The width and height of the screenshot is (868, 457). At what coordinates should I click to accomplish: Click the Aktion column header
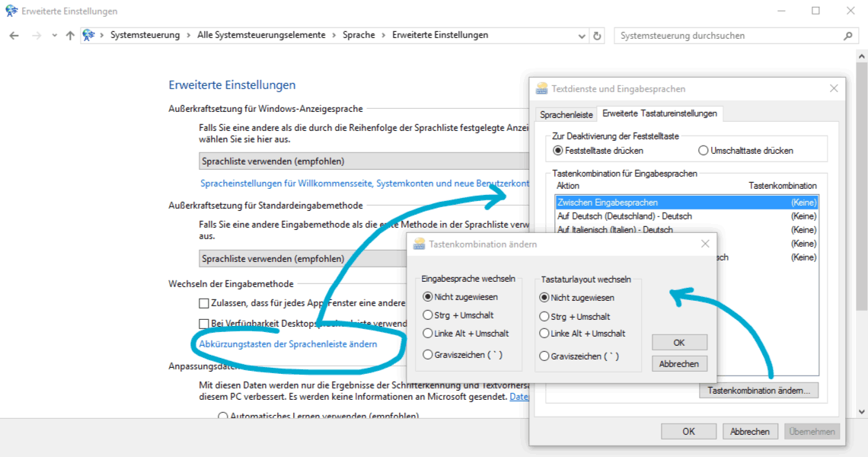[x=568, y=186]
